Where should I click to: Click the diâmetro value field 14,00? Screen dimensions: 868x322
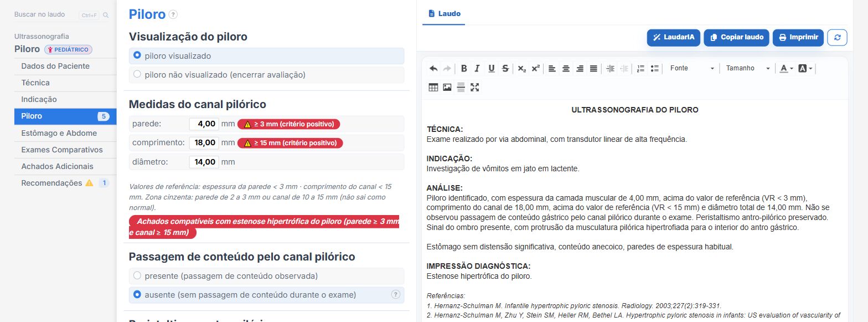point(204,162)
